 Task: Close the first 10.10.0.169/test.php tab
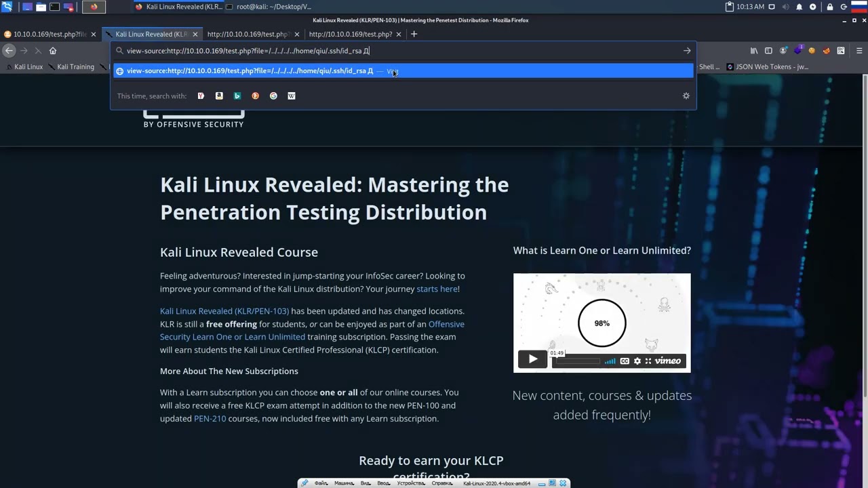[x=94, y=34]
